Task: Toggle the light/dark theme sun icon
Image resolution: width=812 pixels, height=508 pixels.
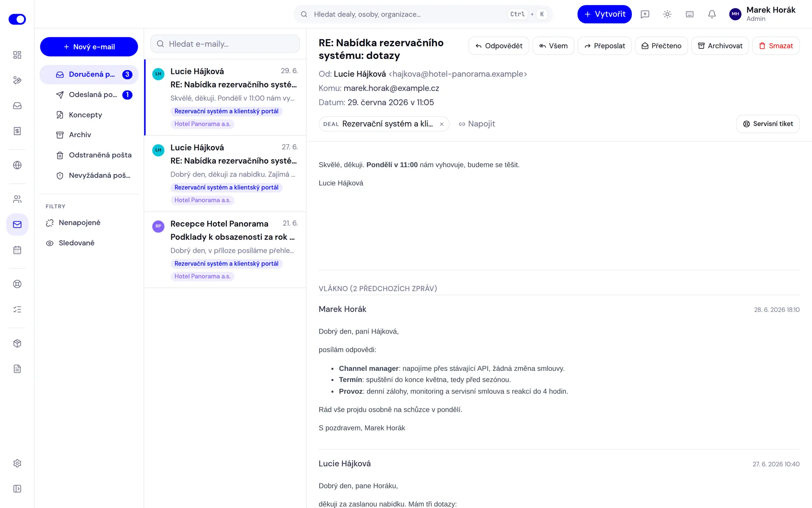Action: pos(667,14)
